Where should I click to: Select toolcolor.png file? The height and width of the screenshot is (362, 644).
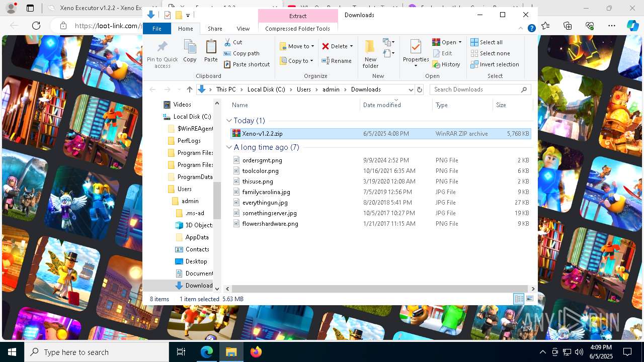pyautogui.click(x=380, y=171)
